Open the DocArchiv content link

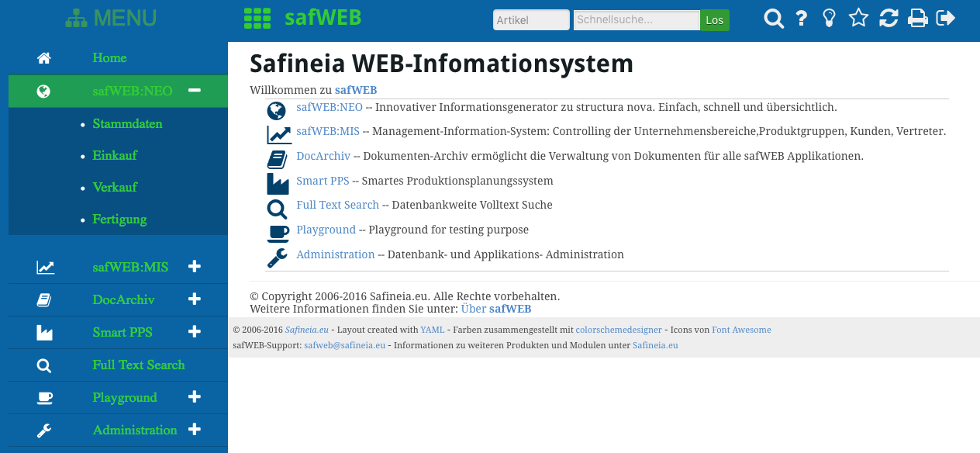tap(323, 156)
